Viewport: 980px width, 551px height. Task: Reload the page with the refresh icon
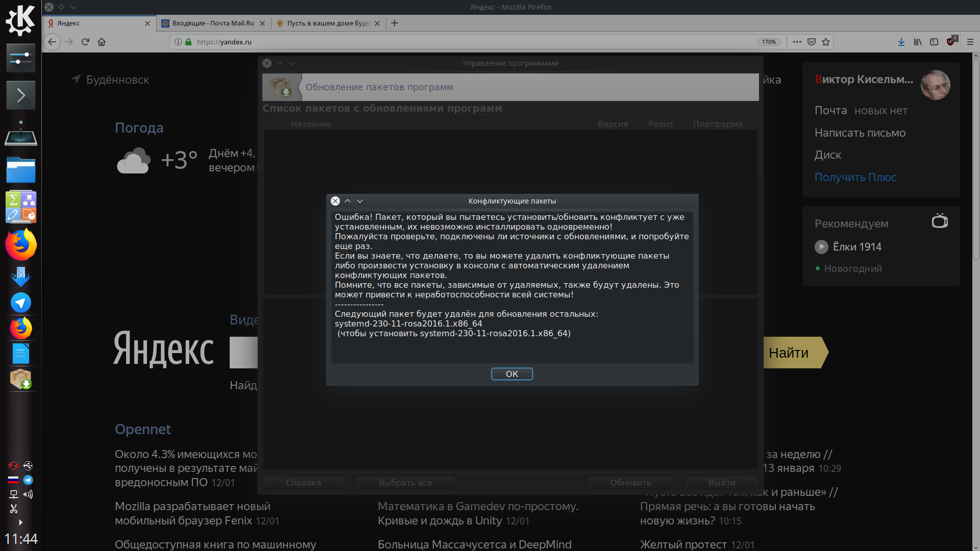85,42
